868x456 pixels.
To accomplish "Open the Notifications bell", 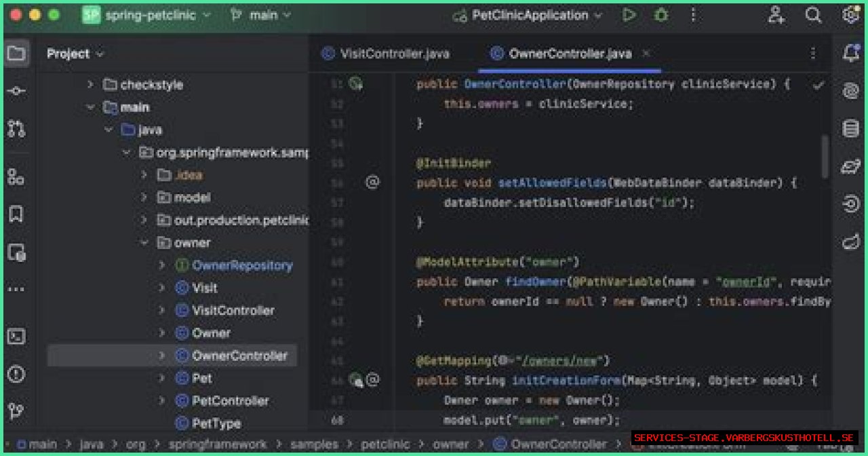I will coord(850,54).
